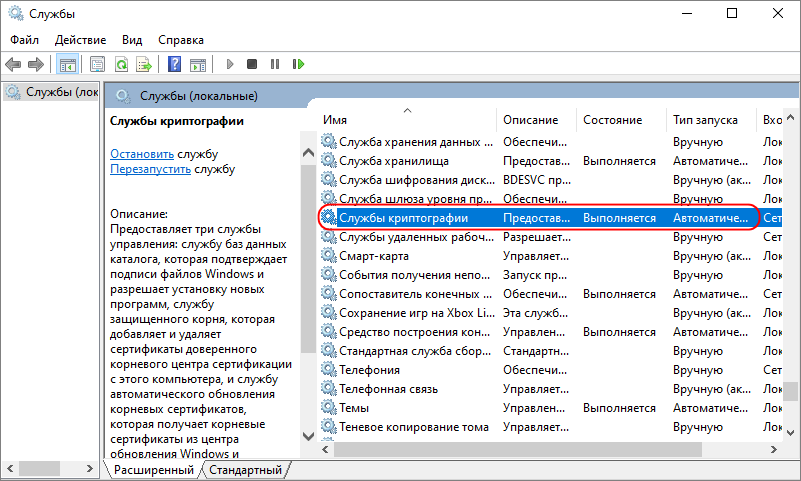Open the Properties toolbar icon
The image size is (801, 481).
(x=97, y=64)
